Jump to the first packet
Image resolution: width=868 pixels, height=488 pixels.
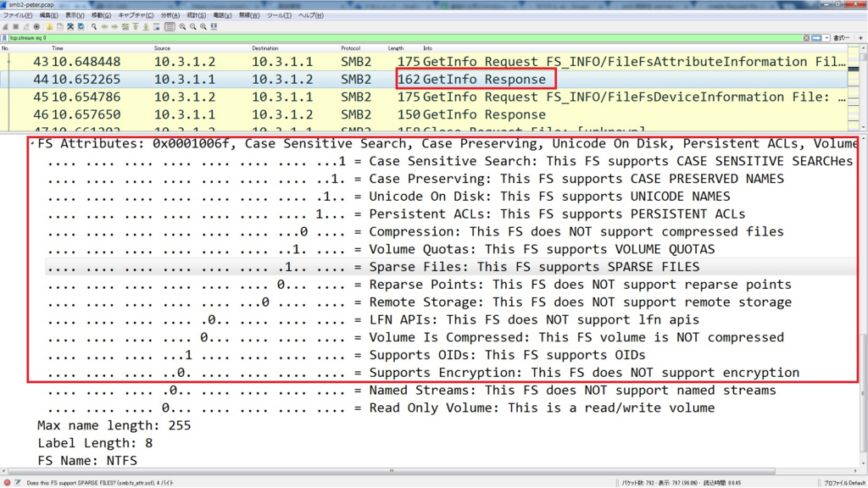click(x=136, y=26)
